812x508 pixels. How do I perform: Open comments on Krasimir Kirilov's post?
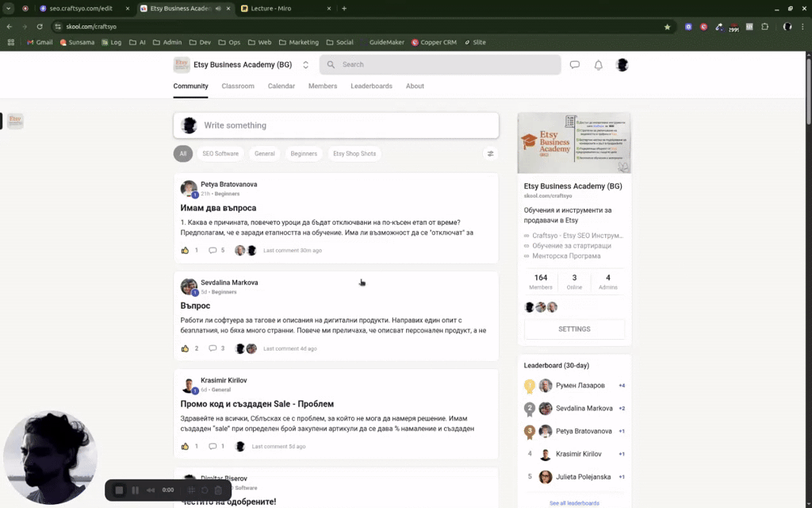pyautogui.click(x=213, y=446)
